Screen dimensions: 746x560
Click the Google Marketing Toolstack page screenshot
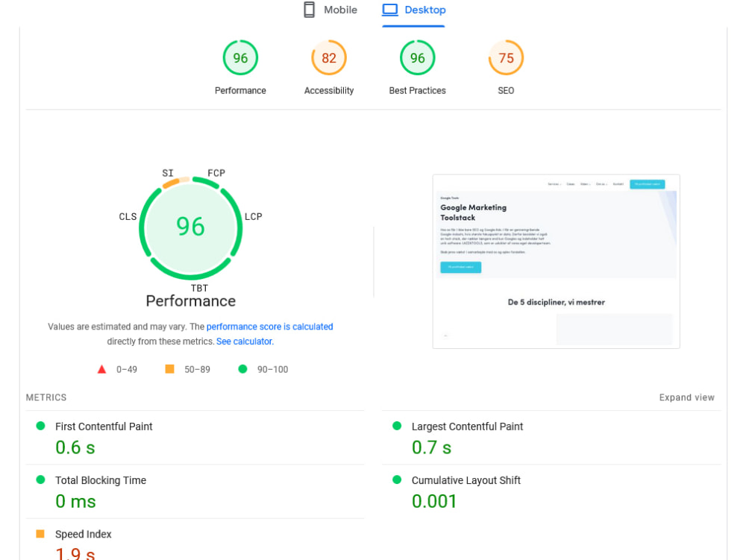coord(556,261)
